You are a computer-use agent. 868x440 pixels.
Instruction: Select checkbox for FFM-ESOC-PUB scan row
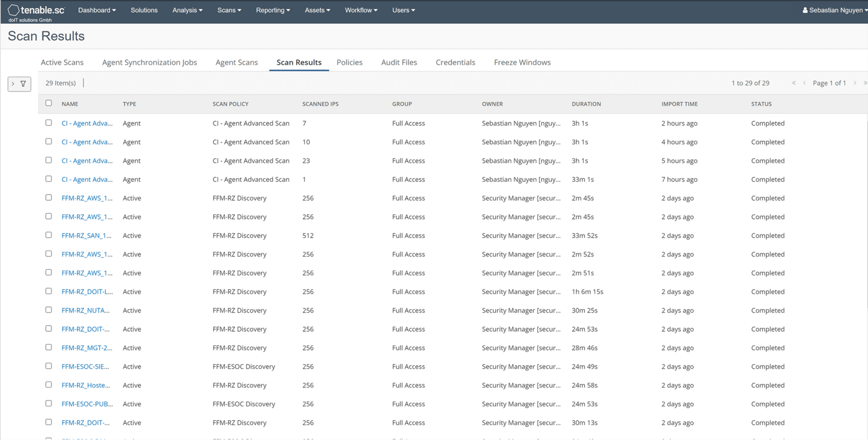coord(49,404)
